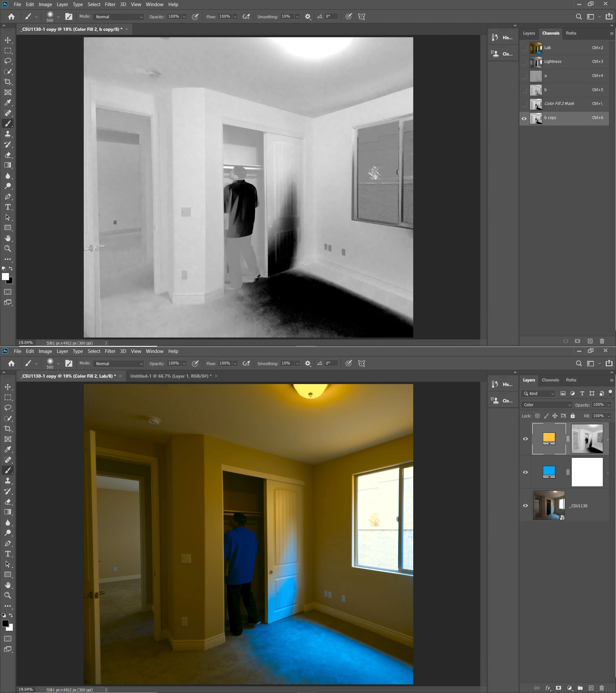The image size is (616, 693).
Task: Select Clone Stamp tool in lower window
Action: (8, 481)
